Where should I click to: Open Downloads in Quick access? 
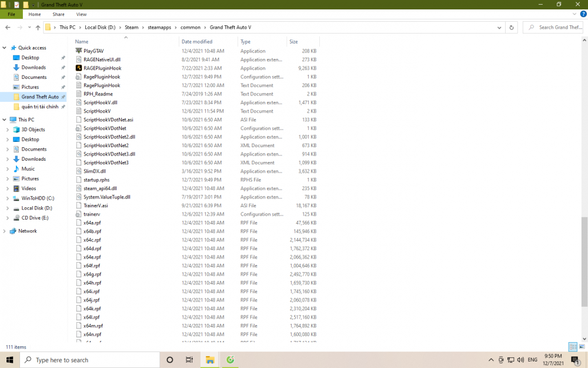point(34,67)
